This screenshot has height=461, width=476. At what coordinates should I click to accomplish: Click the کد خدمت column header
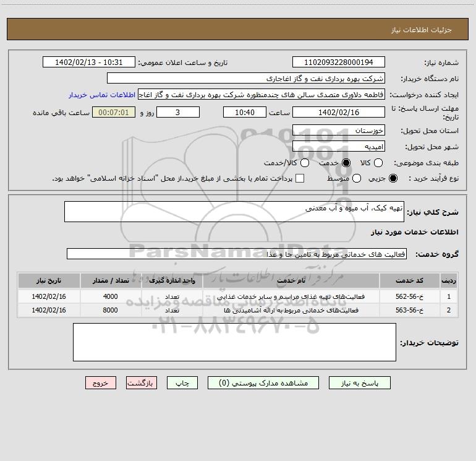[x=409, y=280]
